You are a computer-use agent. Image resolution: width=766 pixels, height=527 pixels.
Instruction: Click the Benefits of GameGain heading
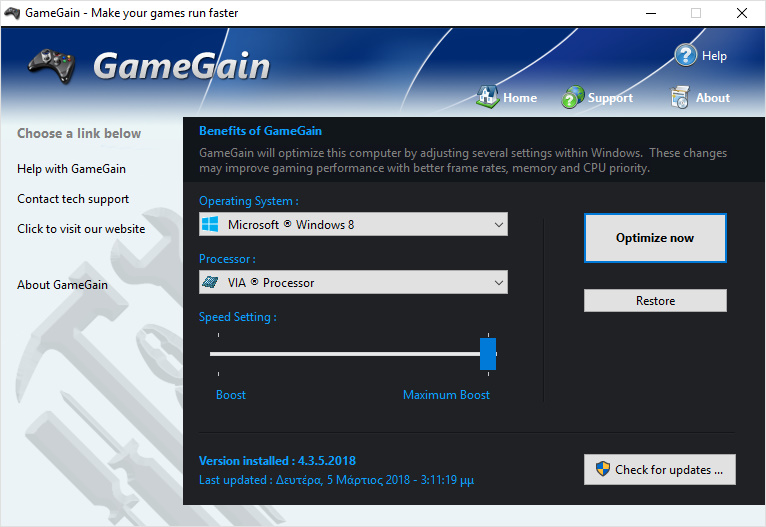(260, 131)
